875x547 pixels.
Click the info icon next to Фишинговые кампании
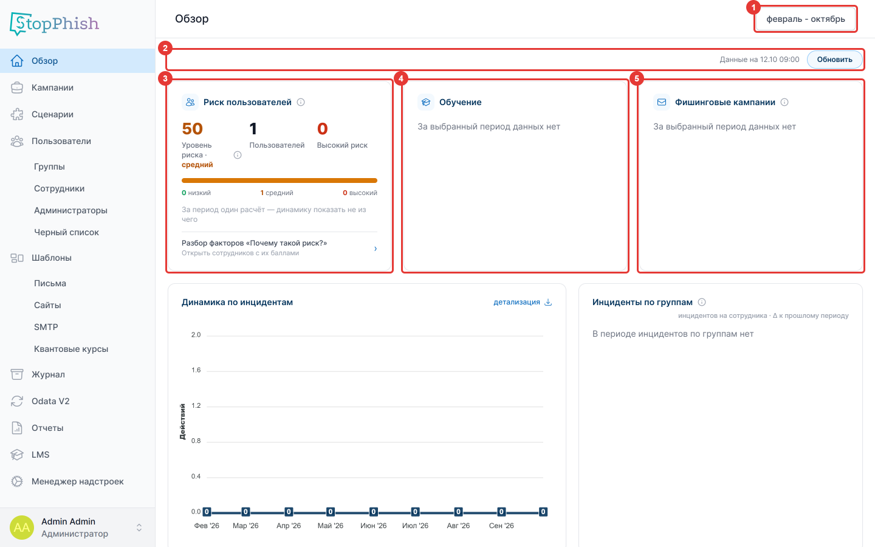tap(785, 102)
